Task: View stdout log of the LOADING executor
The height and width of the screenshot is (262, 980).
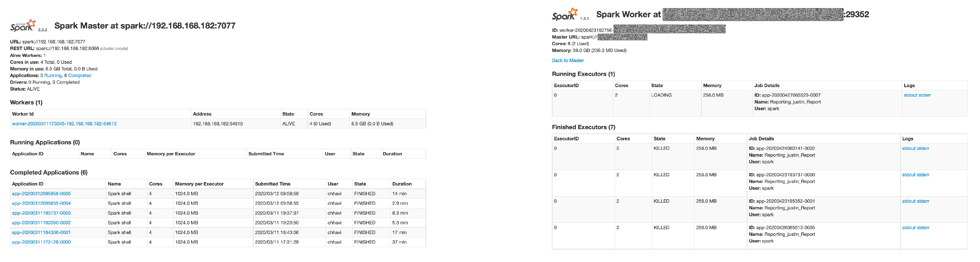Action: 910,95
